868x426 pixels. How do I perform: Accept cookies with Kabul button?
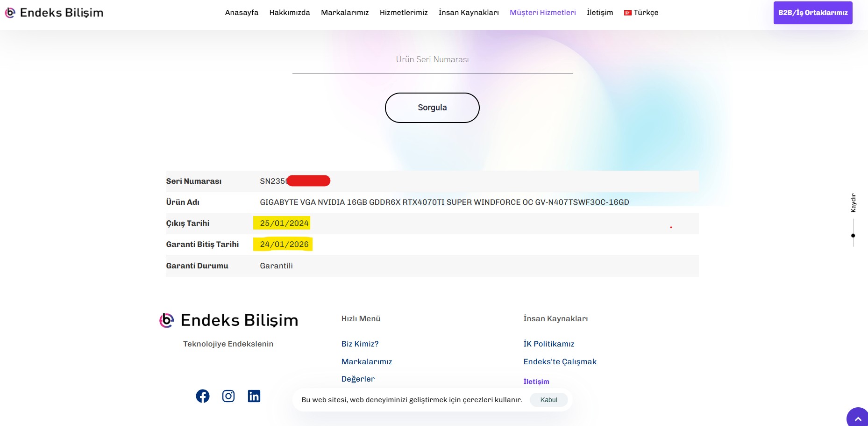[549, 400]
